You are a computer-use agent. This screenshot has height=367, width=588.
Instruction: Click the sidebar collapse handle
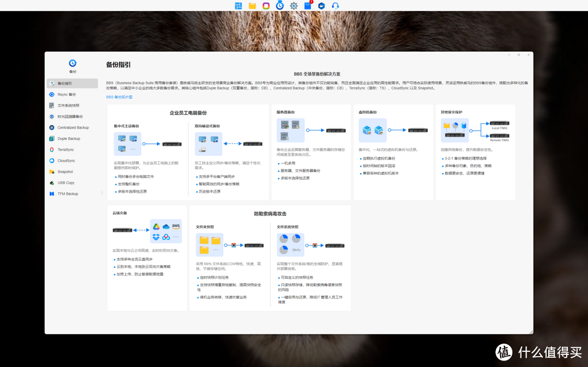click(x=102, y=193)
